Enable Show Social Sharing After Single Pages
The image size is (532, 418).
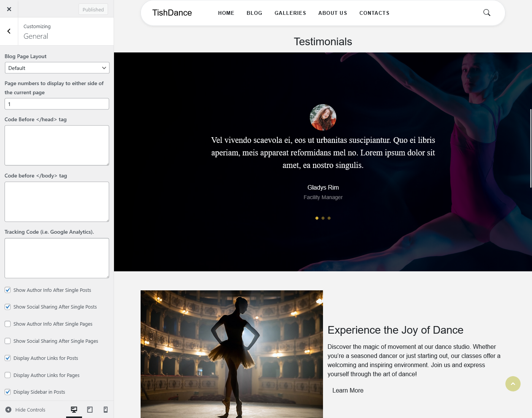[x=8, y=341]
